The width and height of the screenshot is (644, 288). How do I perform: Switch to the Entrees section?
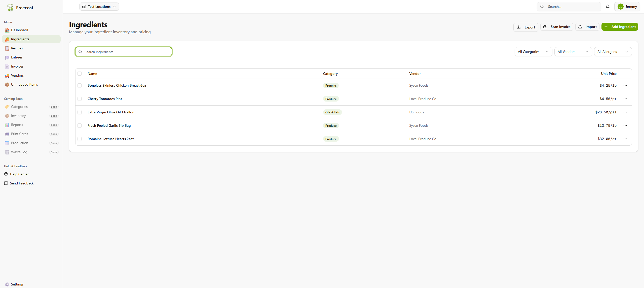[17, 57]
